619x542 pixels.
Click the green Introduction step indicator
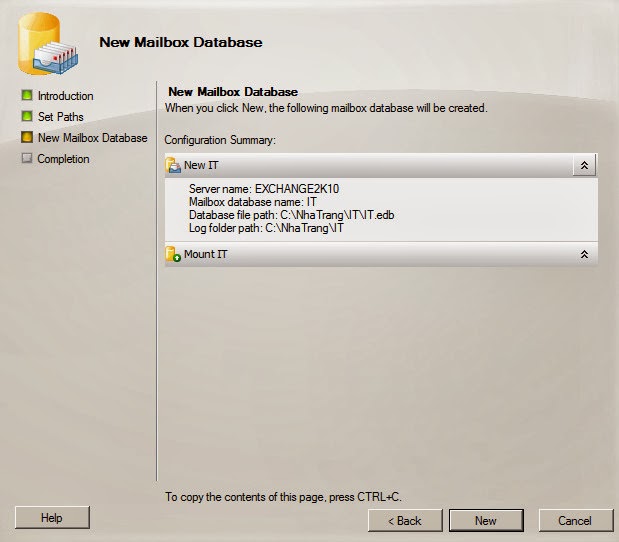pos(27,95)
